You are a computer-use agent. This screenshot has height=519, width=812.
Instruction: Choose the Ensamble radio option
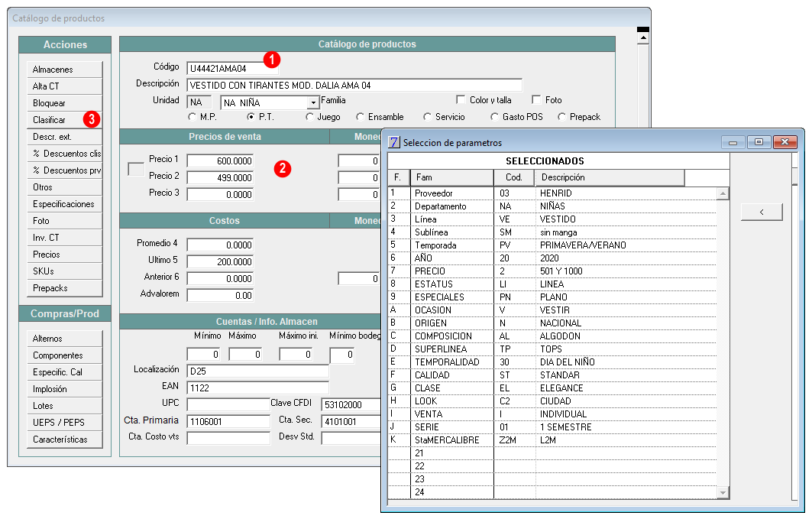pyautogui.click(x=360, y=117)
